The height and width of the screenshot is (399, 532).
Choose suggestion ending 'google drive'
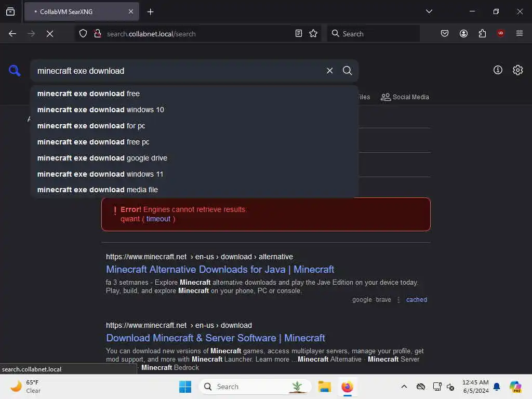point(194,158)
